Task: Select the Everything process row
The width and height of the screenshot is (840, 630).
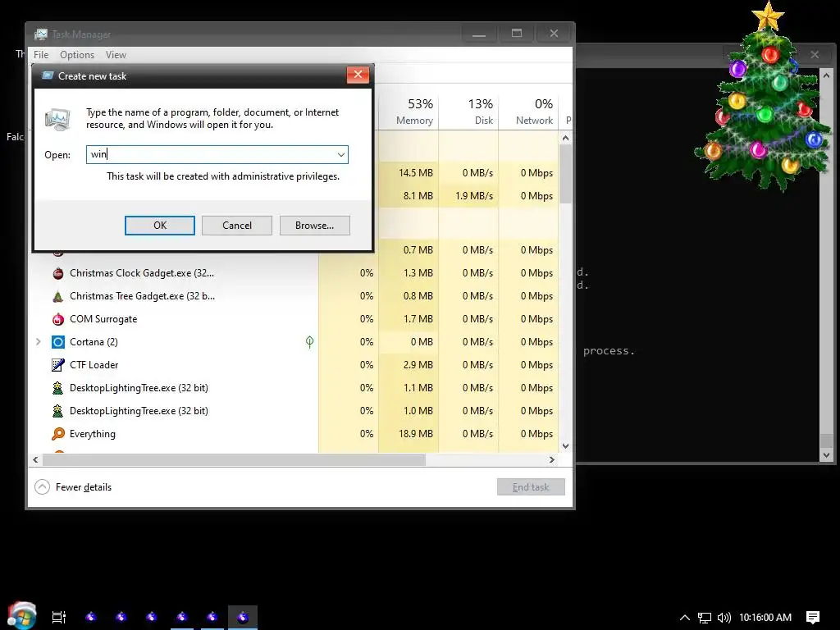Action: click(x=294, y=434)
